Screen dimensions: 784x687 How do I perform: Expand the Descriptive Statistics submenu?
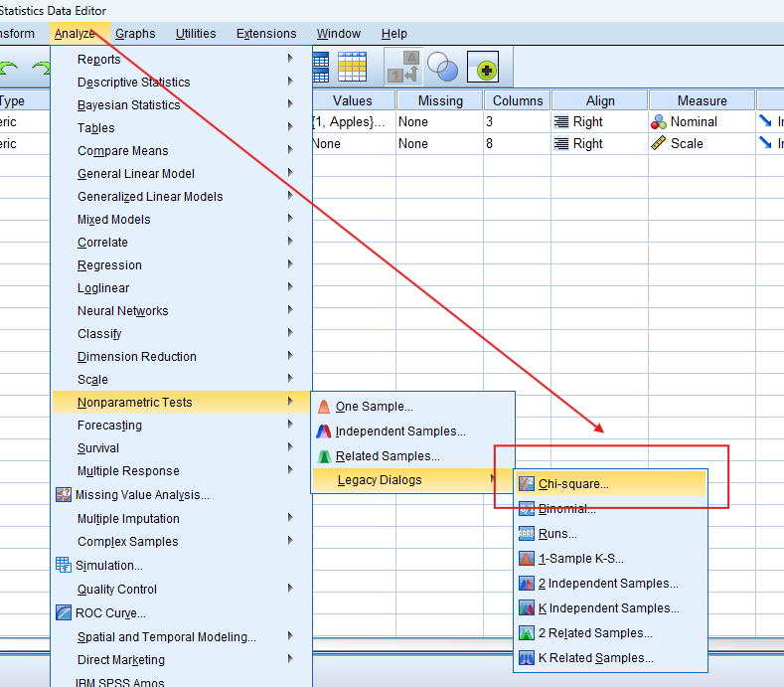[133, 83]
